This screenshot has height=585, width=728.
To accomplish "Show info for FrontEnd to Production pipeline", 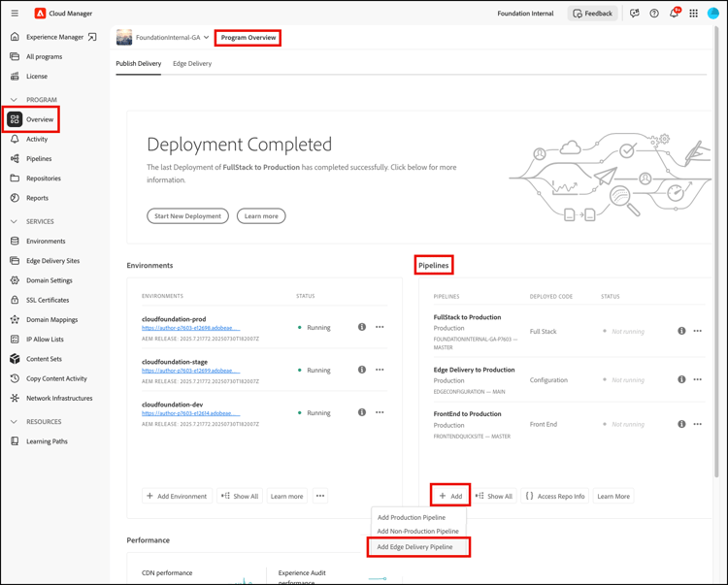I will click(681, 424).
